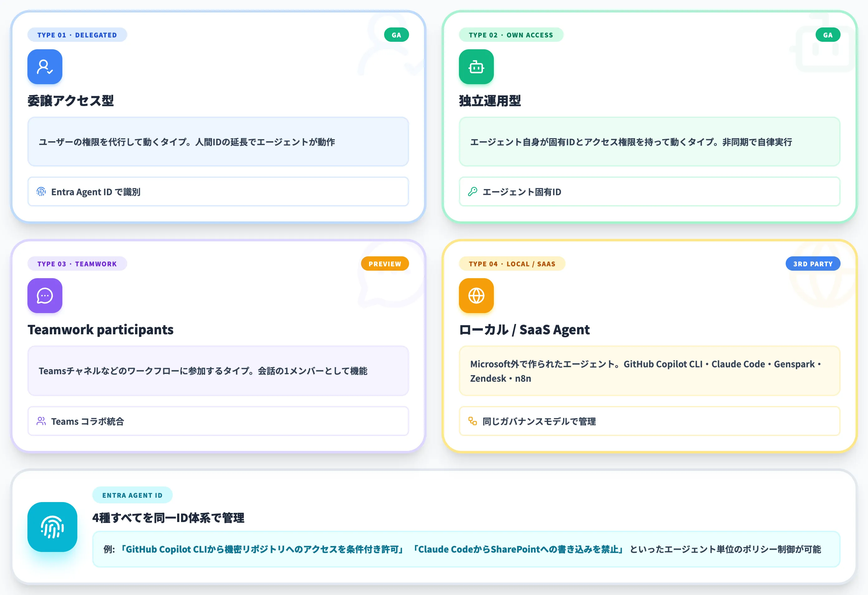Click the description starting Teamsチャネルなどのワークフロー
The image size is (868, 595).
tap(218, 371)
